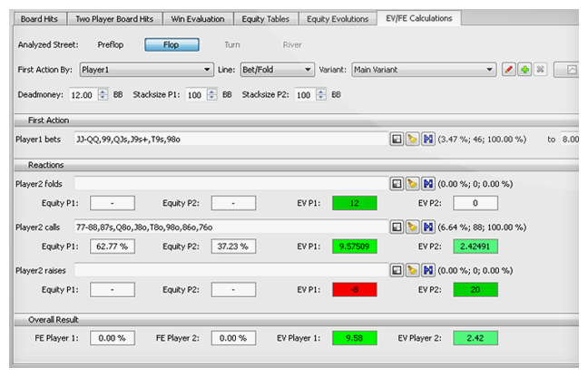Click stats text (3.47 %; 46; 100.00 %)
Screen dimensions: 588x377
(482, 140)
